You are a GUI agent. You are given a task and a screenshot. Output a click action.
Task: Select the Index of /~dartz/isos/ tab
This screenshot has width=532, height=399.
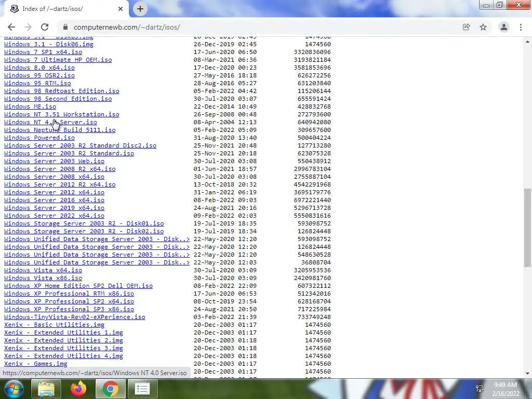click(64, 9)
